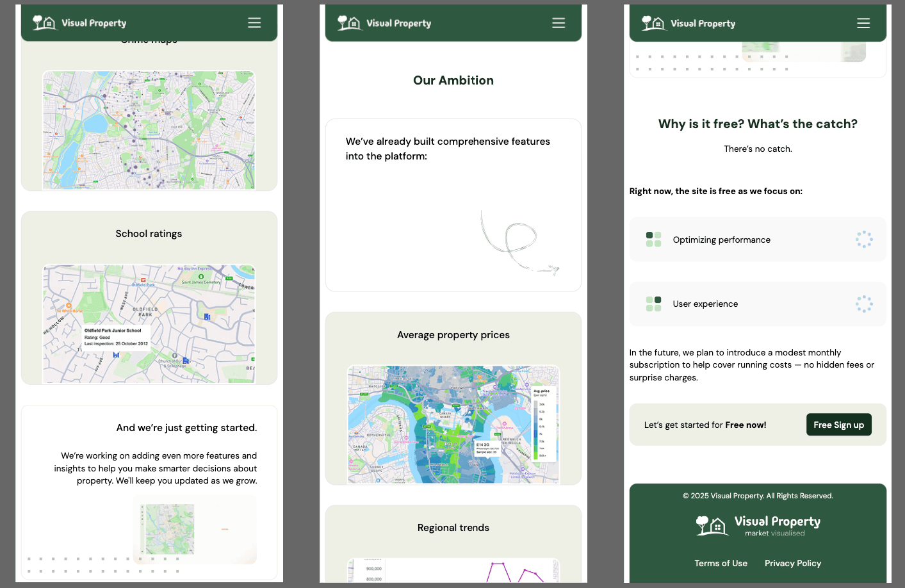Click the 'User experience' label
Viewport: 905px width, 588px height.
point(705,304)
